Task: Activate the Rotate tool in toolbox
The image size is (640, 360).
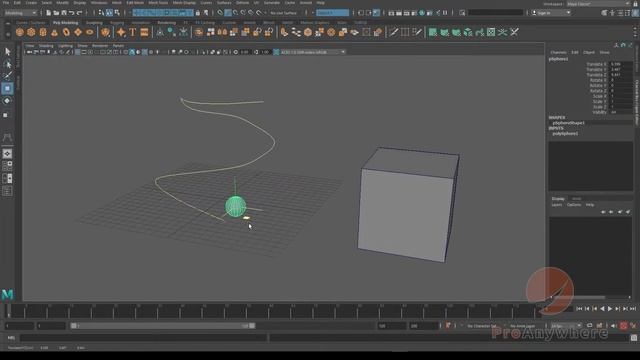Action: (7, 101)
